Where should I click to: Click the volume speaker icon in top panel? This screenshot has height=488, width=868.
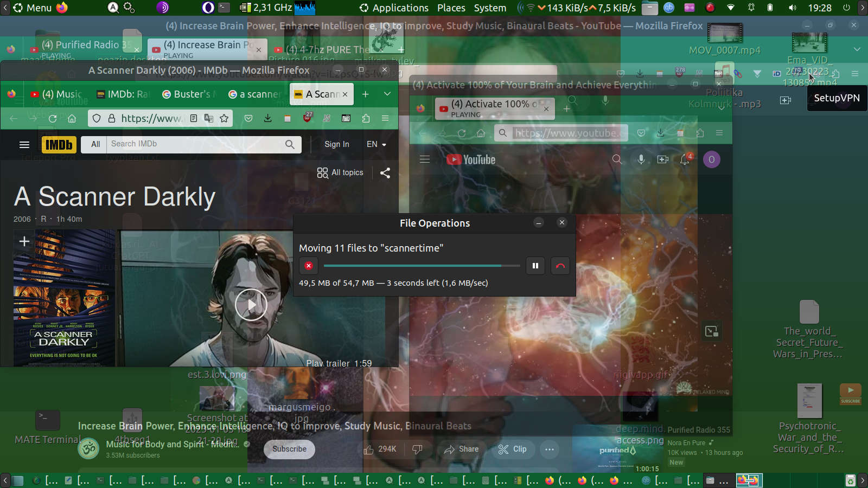coord(793,8)
